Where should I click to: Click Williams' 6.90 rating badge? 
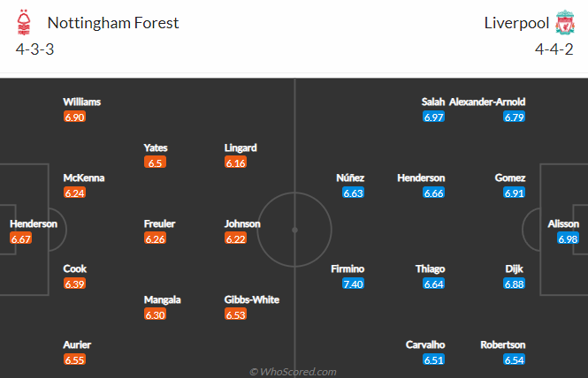(74, 117)
